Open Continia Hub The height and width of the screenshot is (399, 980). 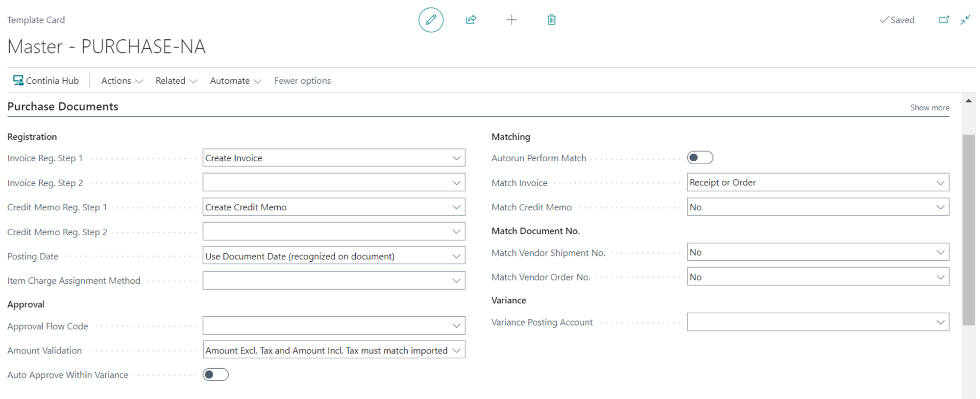[x=46, y=81]
